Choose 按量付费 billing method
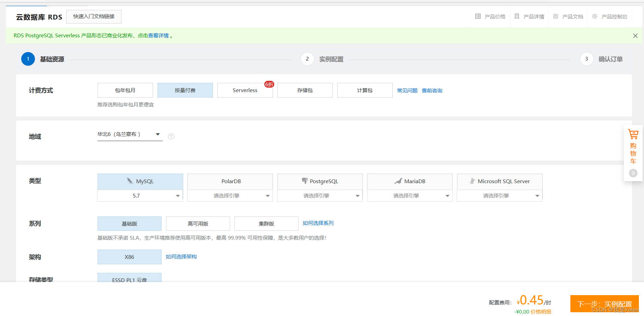Viewport: 644px width, 316px height. click(x=185, y=90)
